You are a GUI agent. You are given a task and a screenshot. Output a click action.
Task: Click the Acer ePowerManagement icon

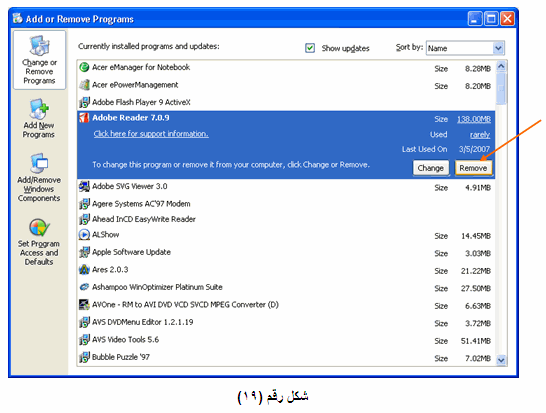pos(84,85)
